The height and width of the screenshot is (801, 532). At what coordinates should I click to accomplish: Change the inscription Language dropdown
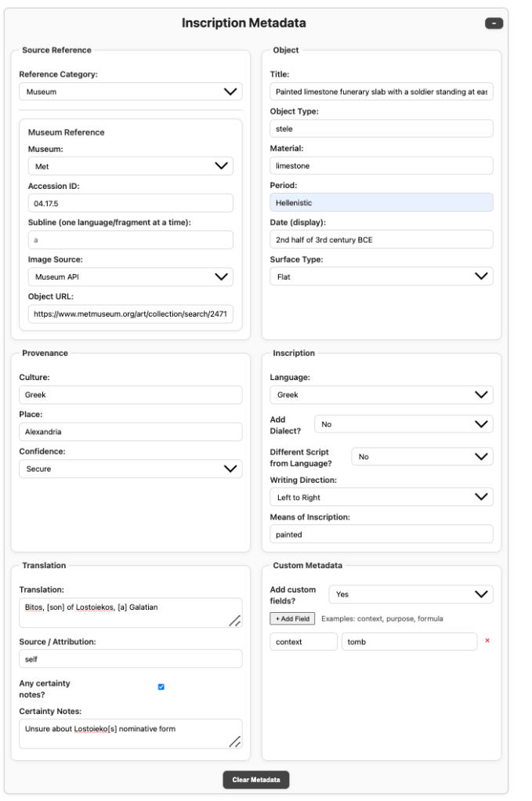click(381, 395)
